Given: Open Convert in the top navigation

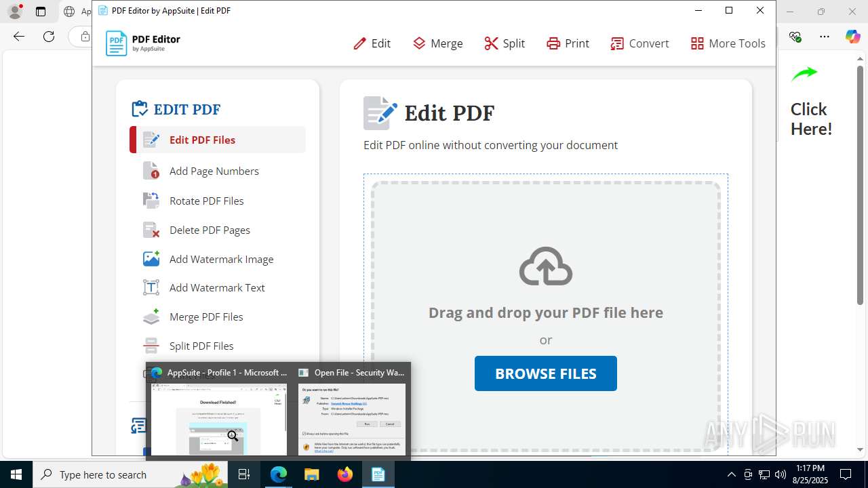Looking at the screenshot, I should [639, 43].
